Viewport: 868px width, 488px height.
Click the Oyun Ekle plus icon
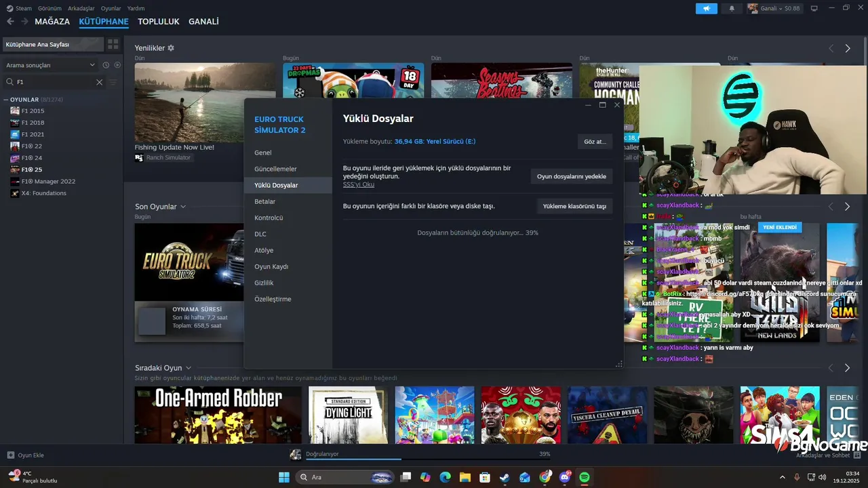click(x=10, y=455)
